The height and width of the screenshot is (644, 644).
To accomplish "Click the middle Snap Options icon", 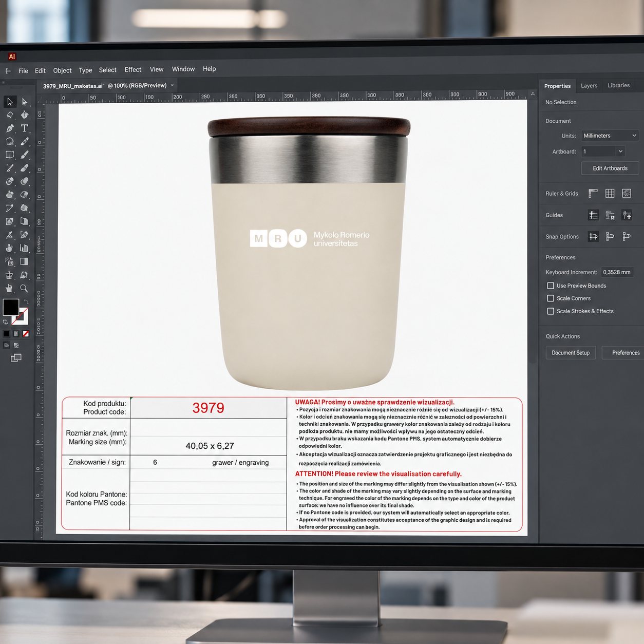I will tap(610, 237).
